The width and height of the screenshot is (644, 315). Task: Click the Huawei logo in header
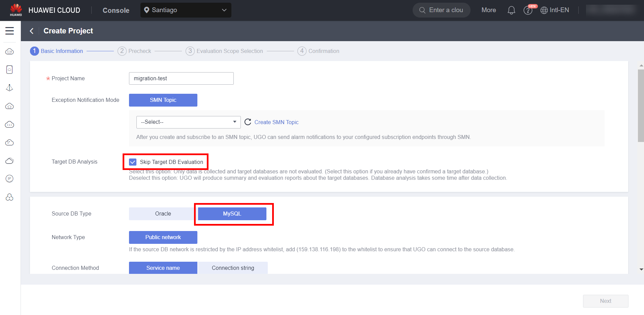pos(16,10)
